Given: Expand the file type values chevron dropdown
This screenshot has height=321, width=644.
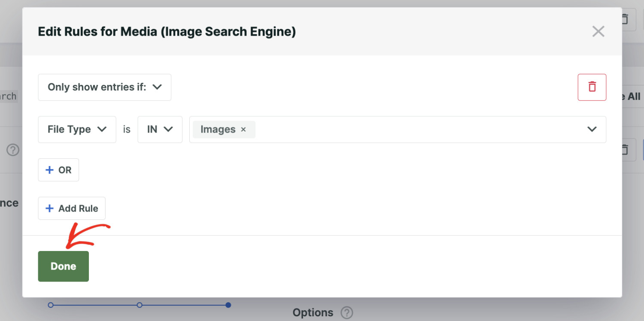Looking at the screenshot, I should click(x=592, y=129).
